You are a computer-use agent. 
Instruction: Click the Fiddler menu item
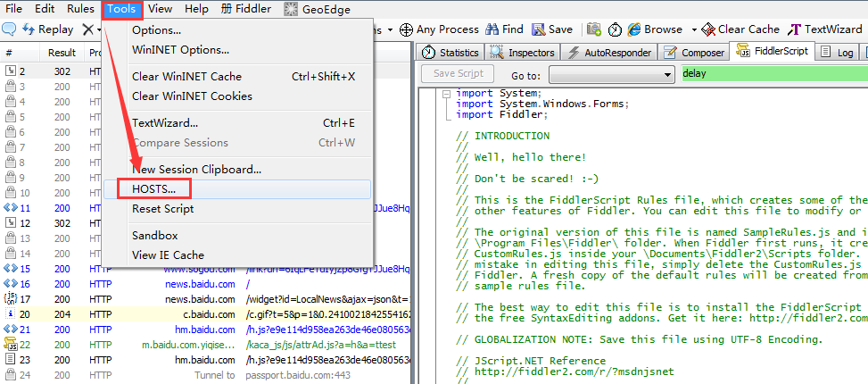[x=246, y=9]
